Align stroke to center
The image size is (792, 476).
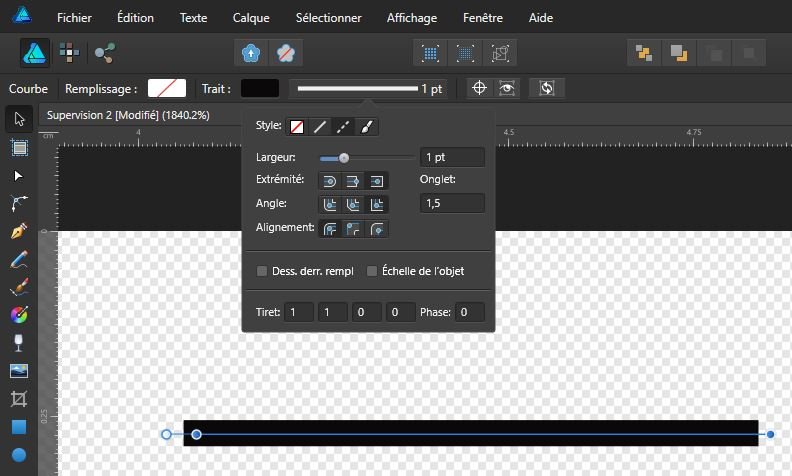click(330, 229)
